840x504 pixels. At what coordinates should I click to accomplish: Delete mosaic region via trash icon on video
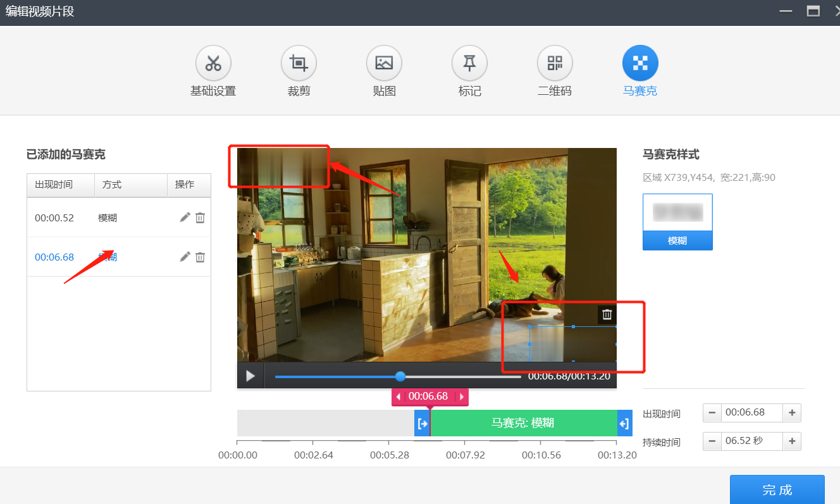tap(607, 314)
